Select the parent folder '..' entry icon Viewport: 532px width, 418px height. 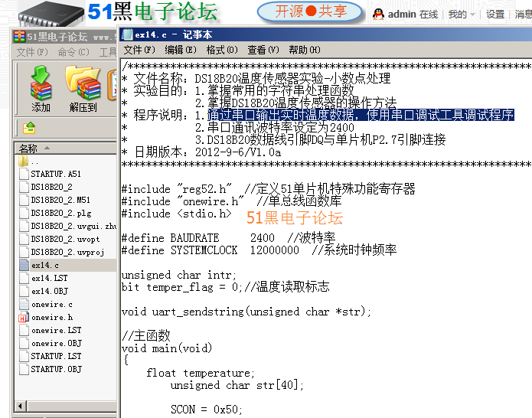point(24,161)
